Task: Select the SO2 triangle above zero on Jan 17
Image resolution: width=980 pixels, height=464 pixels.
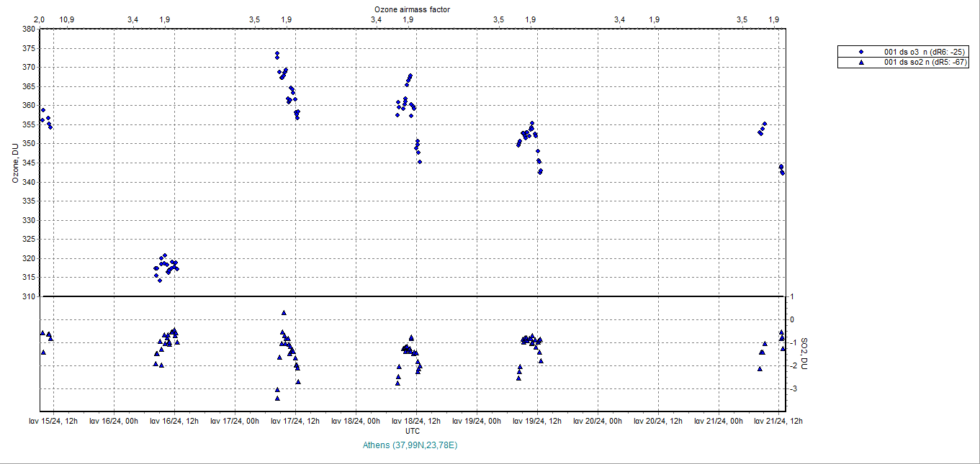Action: (x=284, y=313)
